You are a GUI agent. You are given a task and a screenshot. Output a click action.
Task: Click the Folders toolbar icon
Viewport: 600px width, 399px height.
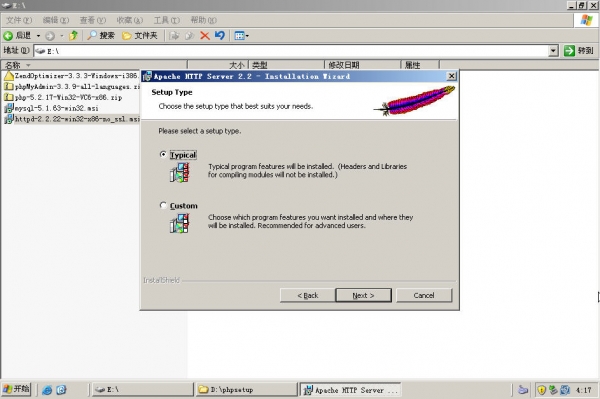point(127,36)
